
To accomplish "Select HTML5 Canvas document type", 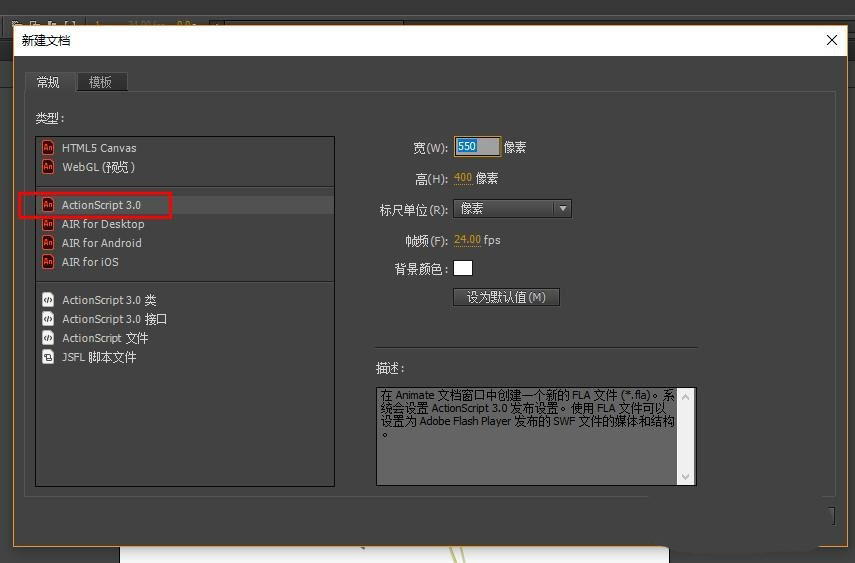I will pyautogui.click(x=185, y=147).
